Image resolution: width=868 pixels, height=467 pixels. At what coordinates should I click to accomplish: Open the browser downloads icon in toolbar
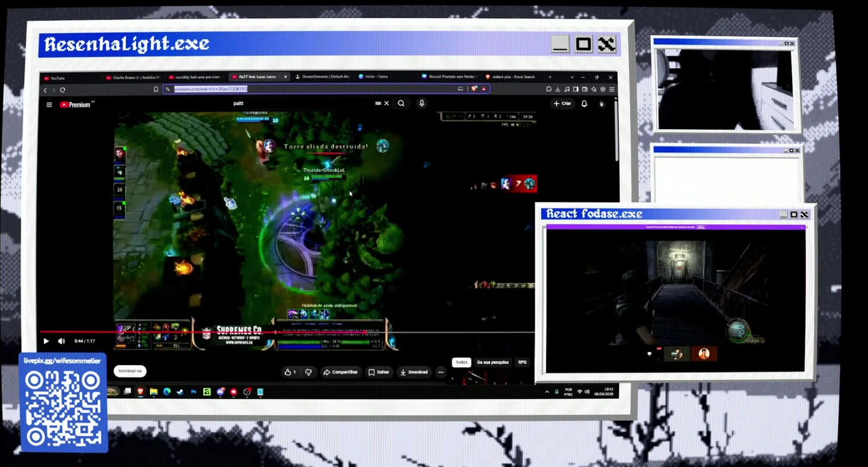coord(557,90)
